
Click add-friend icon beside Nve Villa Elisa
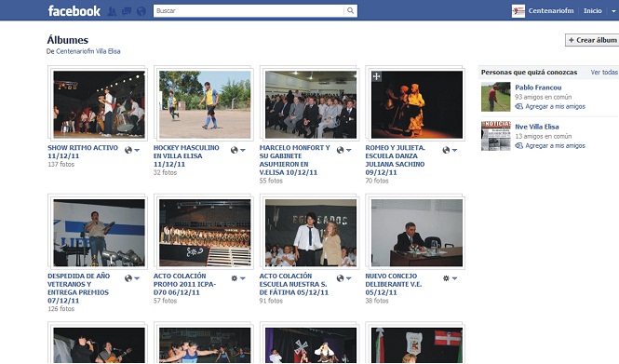click(518, 145)
